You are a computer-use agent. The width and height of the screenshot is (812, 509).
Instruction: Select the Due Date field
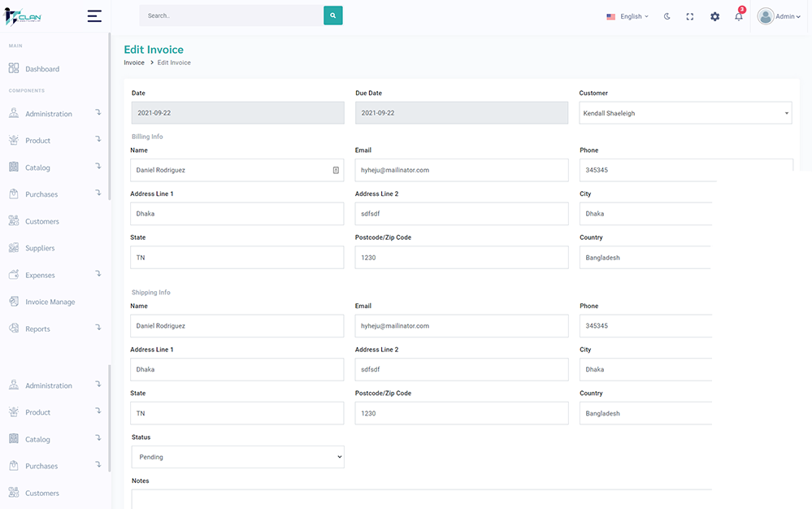coord(461,113)
